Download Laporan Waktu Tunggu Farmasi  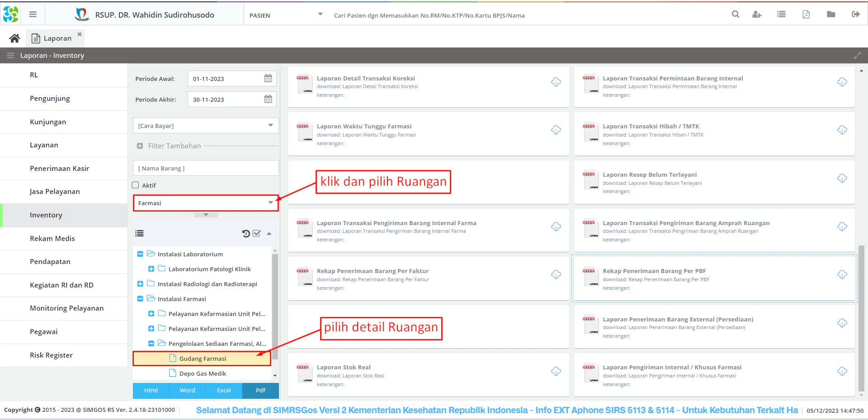[556, 130]
